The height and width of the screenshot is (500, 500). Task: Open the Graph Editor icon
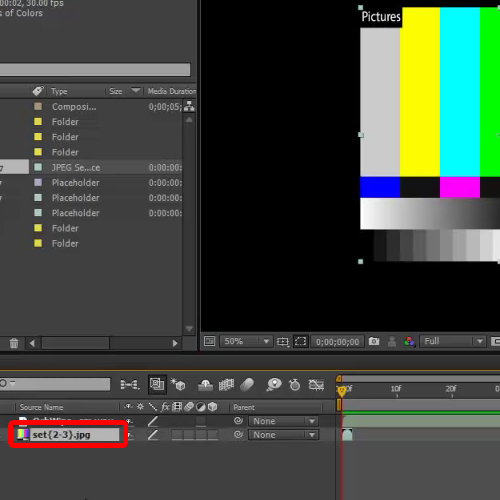pos(316,385)
